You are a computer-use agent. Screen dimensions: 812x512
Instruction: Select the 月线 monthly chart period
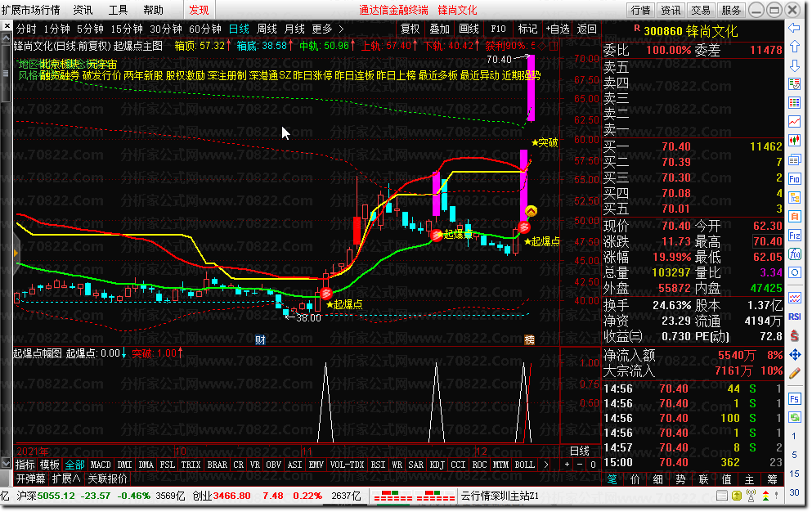pos(294,29)
